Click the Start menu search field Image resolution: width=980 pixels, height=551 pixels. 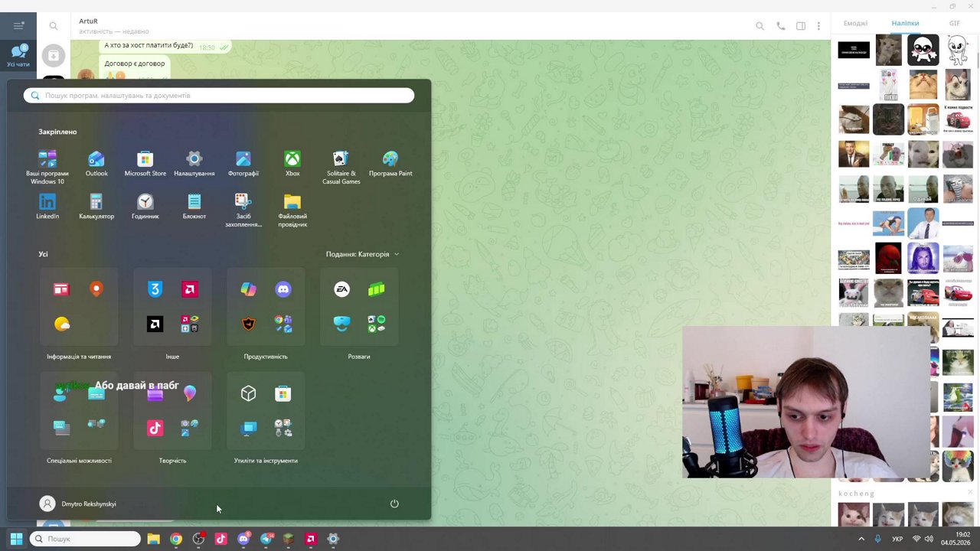pyautogui.click(x=219, y=96)
